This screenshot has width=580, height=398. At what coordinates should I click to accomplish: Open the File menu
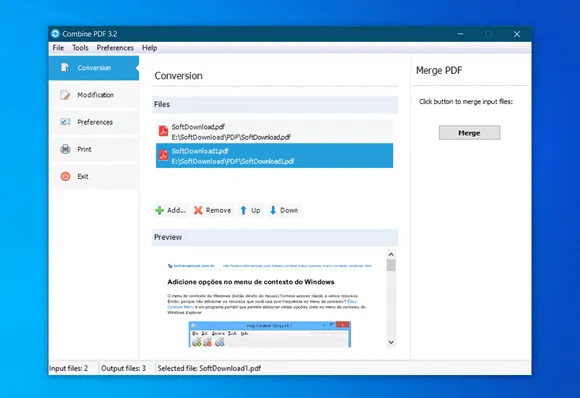[x=58, y=48]
